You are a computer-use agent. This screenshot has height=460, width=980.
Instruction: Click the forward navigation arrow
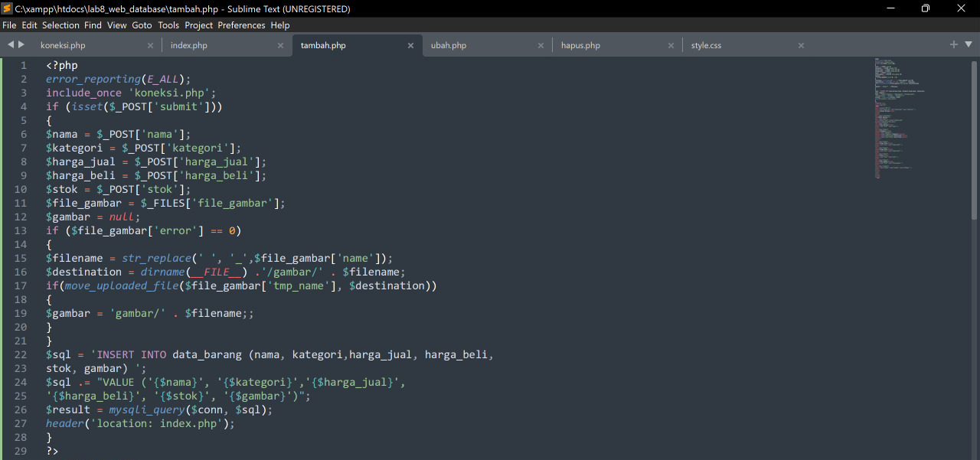tap(21, 44)
